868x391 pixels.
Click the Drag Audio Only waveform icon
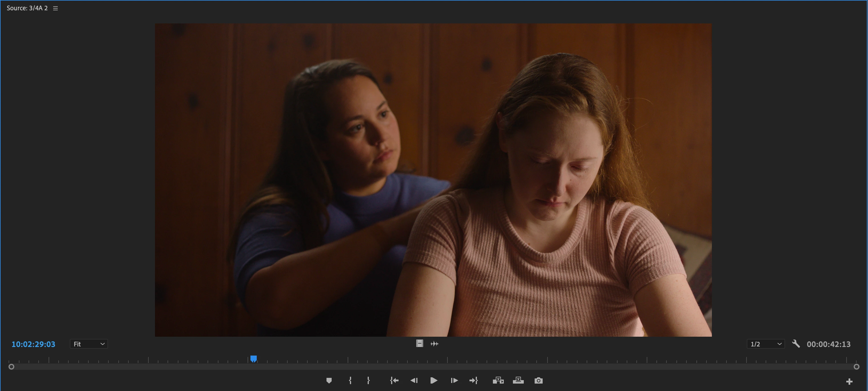[x=434, y=344]
